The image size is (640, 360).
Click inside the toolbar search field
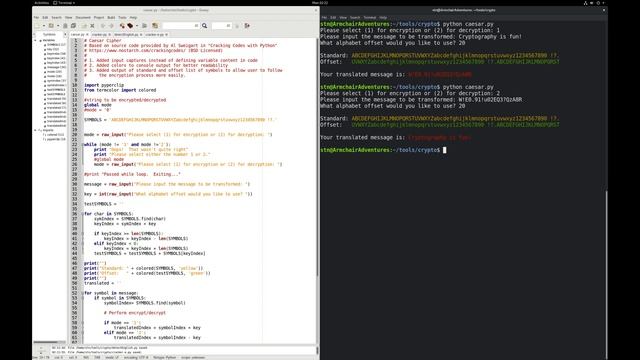pos(181,26)
